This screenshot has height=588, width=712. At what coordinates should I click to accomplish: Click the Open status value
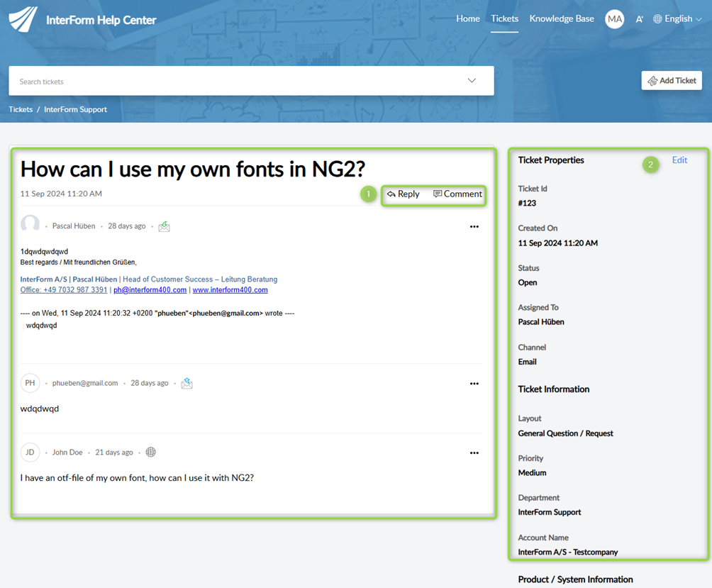pos(527,282)
